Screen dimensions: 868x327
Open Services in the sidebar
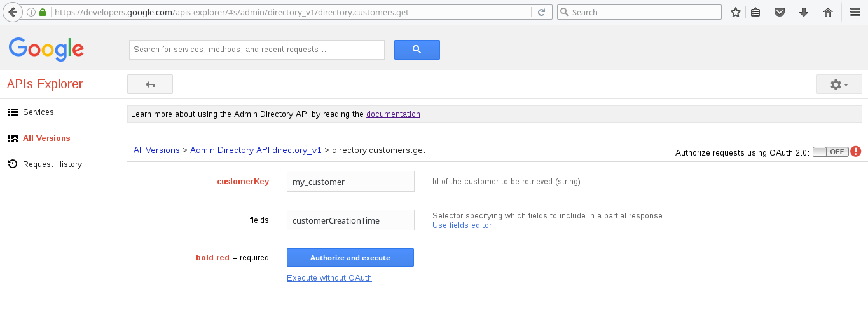click(38, 112)
